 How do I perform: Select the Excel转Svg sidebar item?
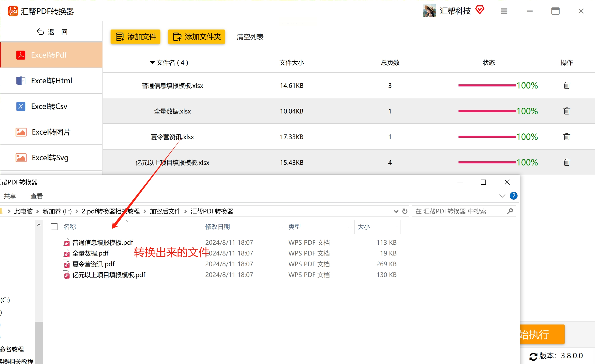[52, 158]
